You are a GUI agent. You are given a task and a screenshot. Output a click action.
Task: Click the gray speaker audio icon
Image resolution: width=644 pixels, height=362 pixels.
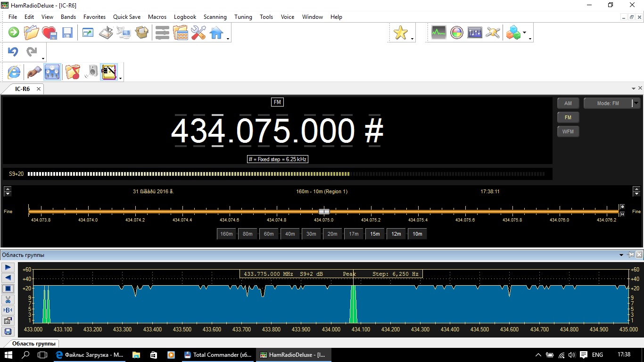coord(91,72)
